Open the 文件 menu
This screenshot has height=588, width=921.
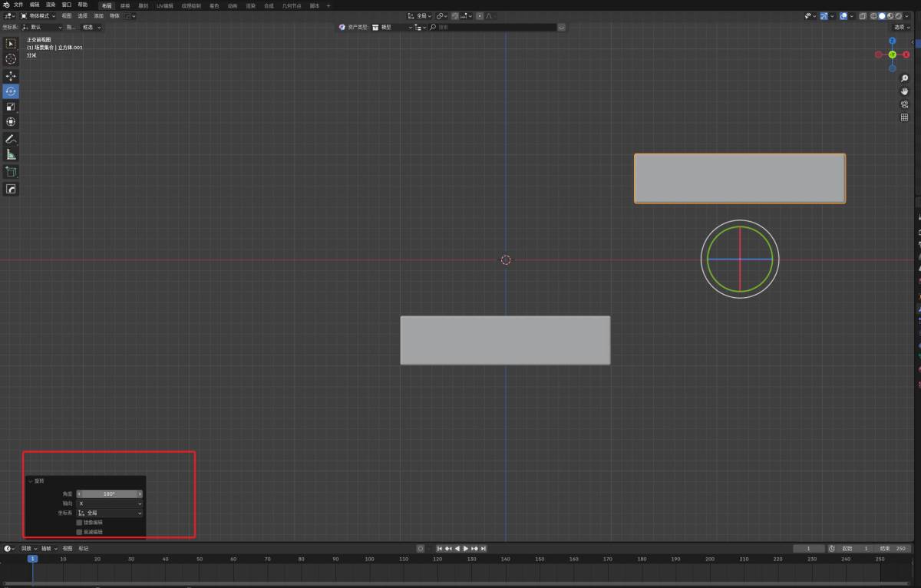pos(18,5)
